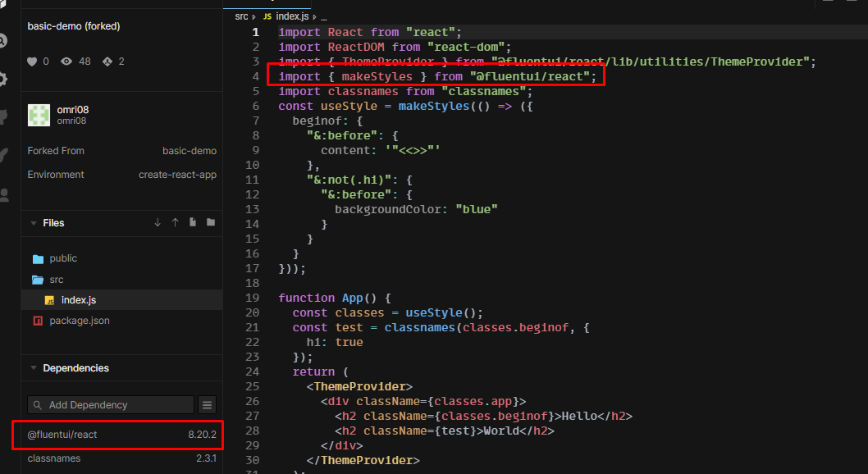Like the sandbox via the heart icon
The image size is (868, 474).
(30, 61)
